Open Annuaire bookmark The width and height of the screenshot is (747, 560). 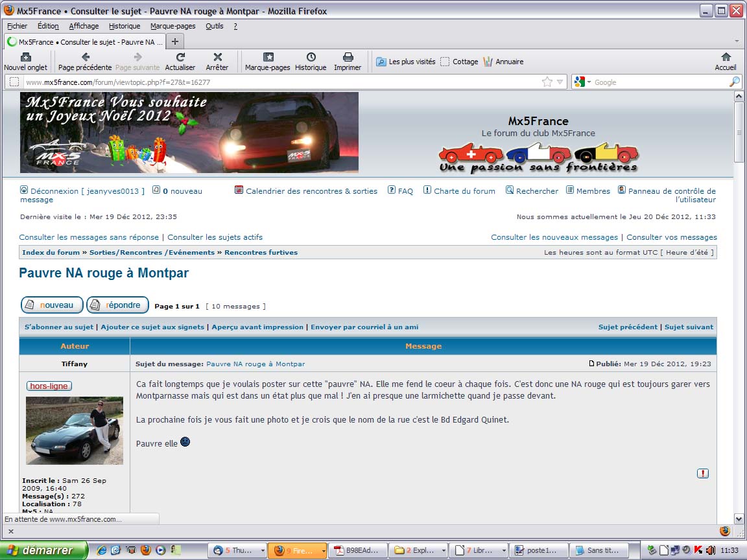tap(503, 62)
